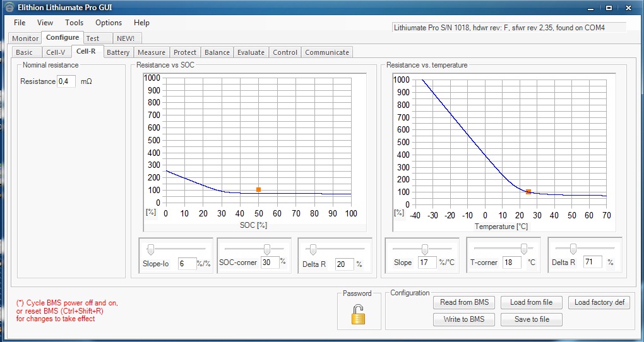Click the nominal Resistance input field
Screen dimensions: 644x342
pyautogui.click(x=66, y=81)
